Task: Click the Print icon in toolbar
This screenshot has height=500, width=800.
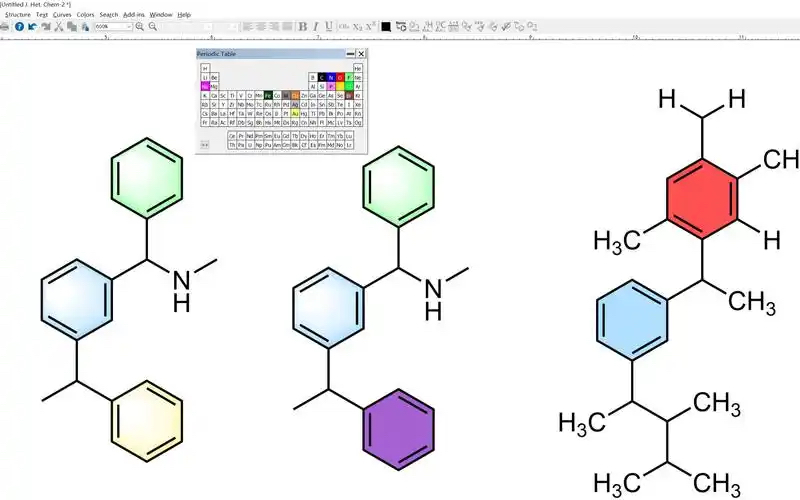Action: (x=6, y=26)
